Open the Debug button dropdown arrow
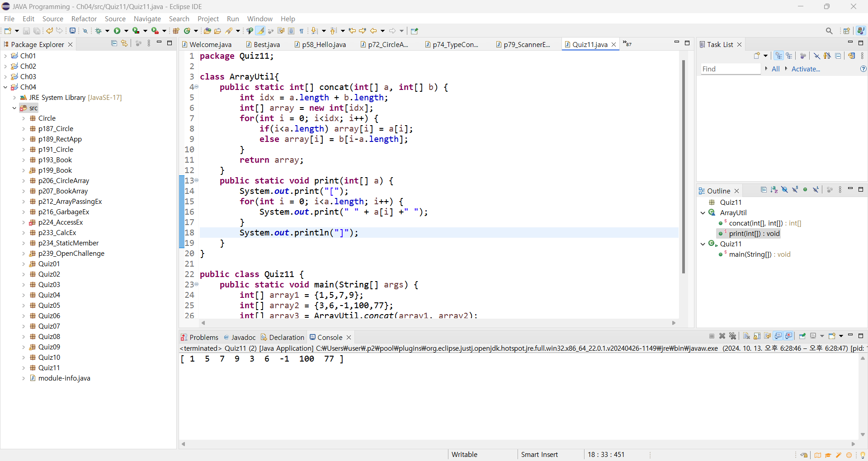868x461 pixels. click(x=107, y=31)
